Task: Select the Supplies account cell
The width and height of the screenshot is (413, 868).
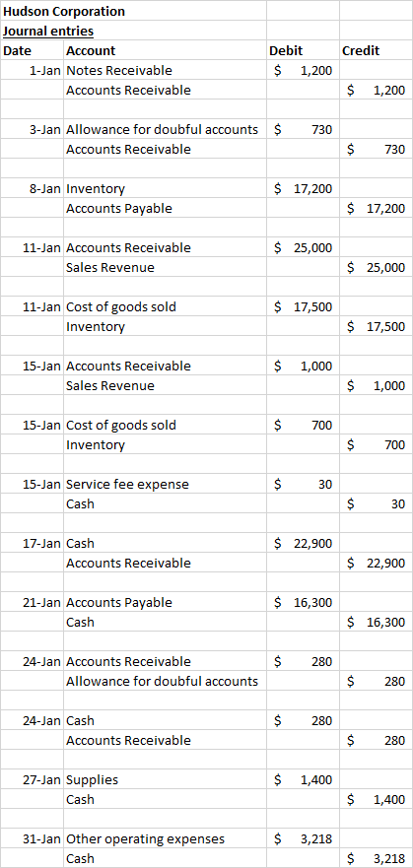Action: pyautogui.click(x=165, y=781)
